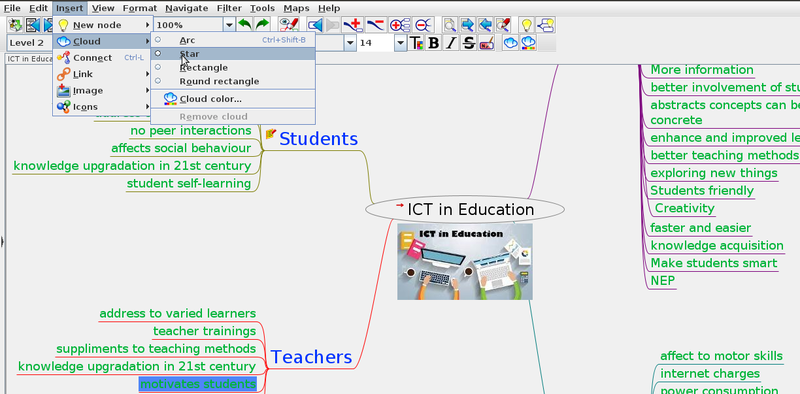Click the blue back-arrow navigation icon
This screenshot has width=800, height=394.
[315, 24]
